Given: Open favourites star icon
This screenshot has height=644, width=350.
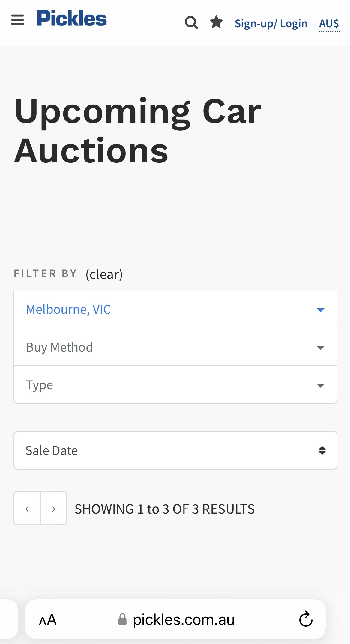Looking at the screenshot, I should pos(216,22).
